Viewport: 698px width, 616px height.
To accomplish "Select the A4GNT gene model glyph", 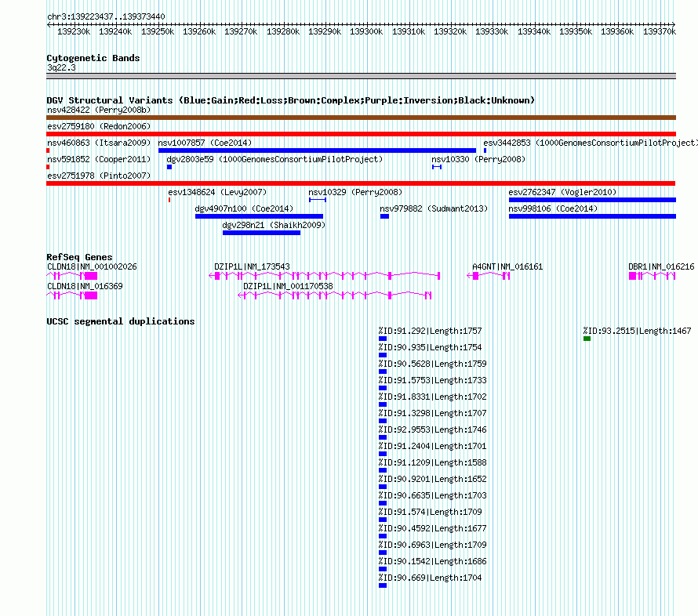I will point(489,276).
